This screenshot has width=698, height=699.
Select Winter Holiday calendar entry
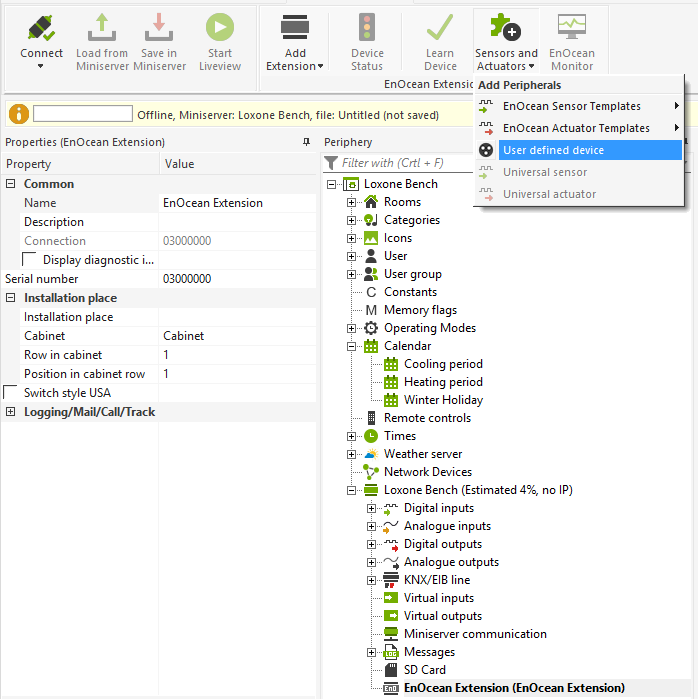tap(443, 400)
